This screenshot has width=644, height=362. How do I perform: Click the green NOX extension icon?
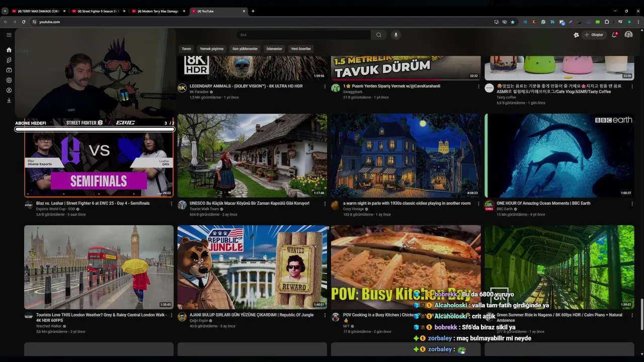[598, 22]
